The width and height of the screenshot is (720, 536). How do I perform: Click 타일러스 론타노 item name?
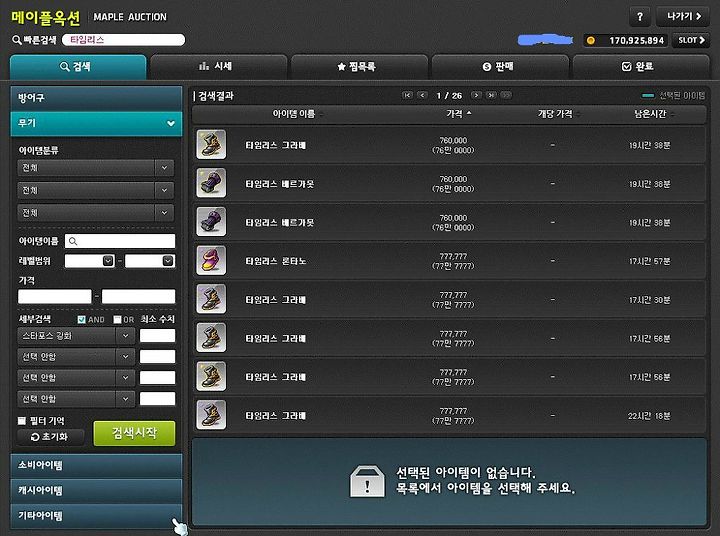(276, 261)
